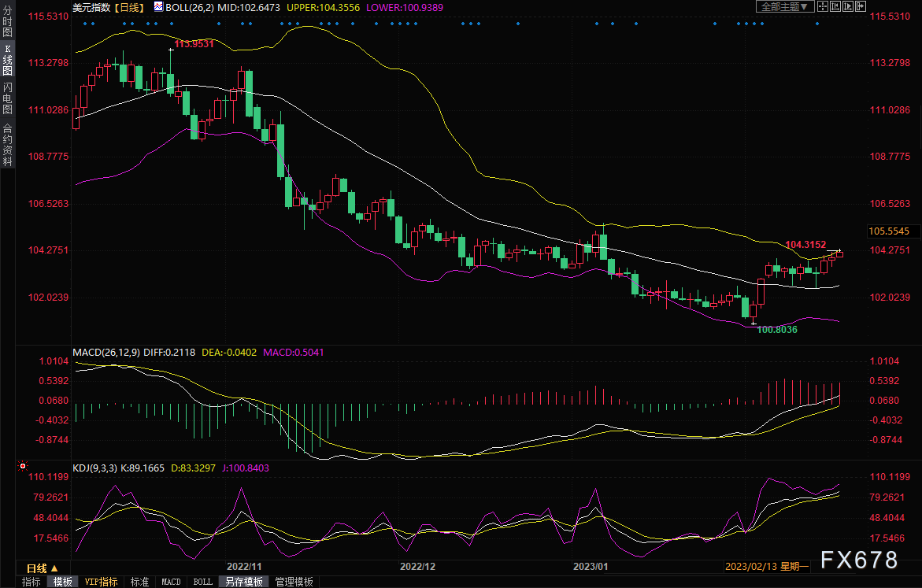The height and width of the screenshot is (588, 922).
Task: Select the K线图 side tab
Action: (x=7, y=60)
